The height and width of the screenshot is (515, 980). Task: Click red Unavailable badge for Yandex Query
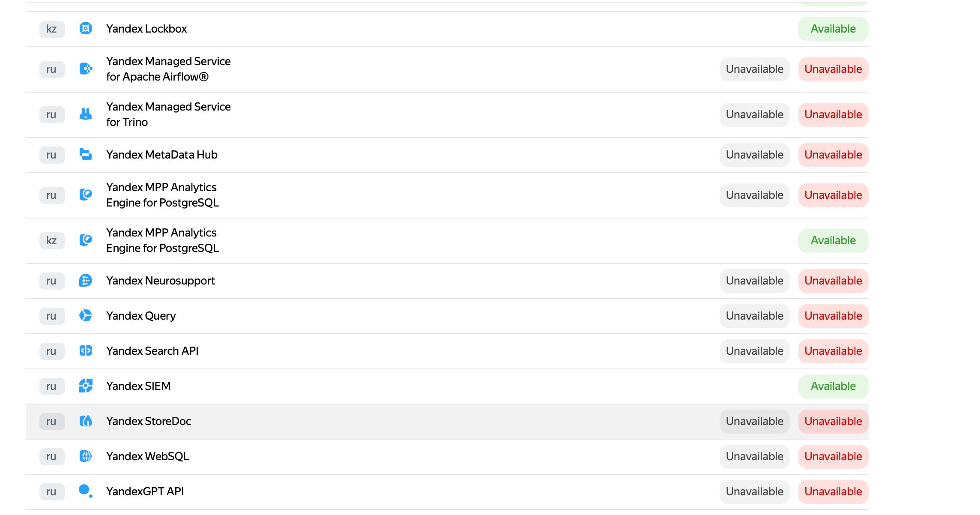pos(833,316)
